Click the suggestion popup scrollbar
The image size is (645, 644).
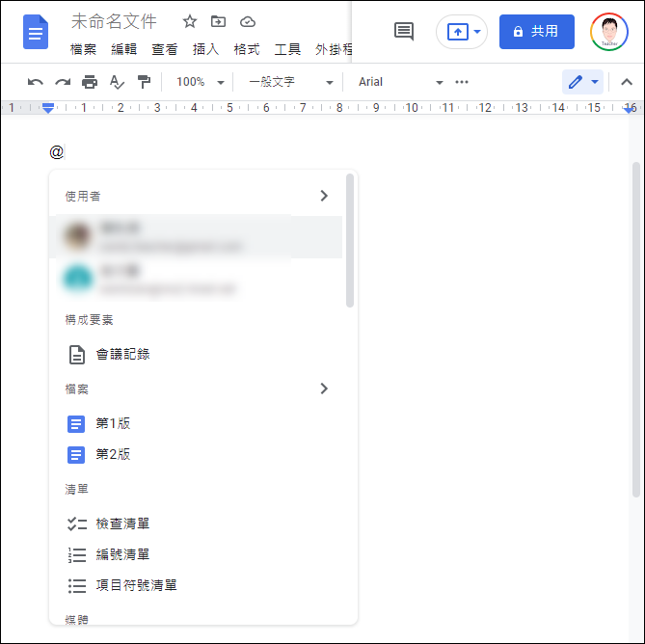[350, 241]
